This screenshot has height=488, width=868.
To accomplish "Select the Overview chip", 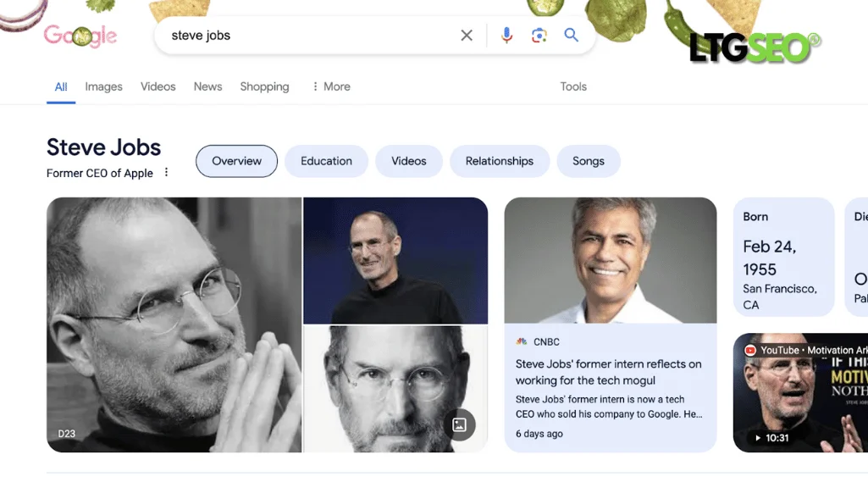I will [236, 161].
